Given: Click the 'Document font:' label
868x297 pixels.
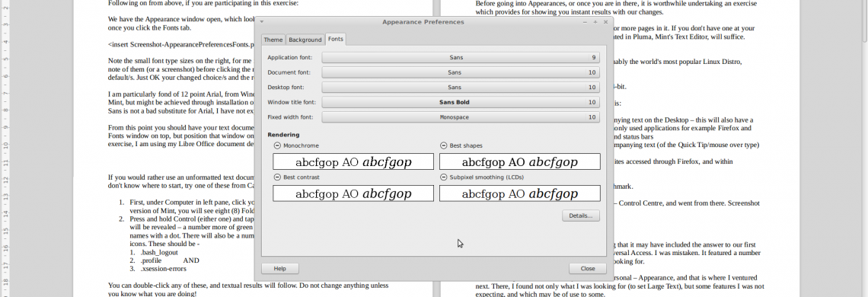Looking at the screenshot, I should (289, 72).
